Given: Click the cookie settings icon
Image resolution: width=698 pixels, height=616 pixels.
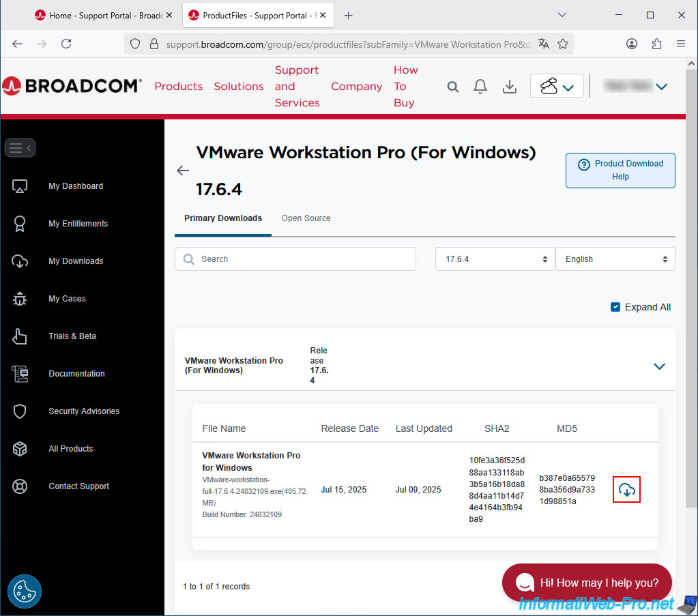Looking at the screenshot, I should point(25,591).
